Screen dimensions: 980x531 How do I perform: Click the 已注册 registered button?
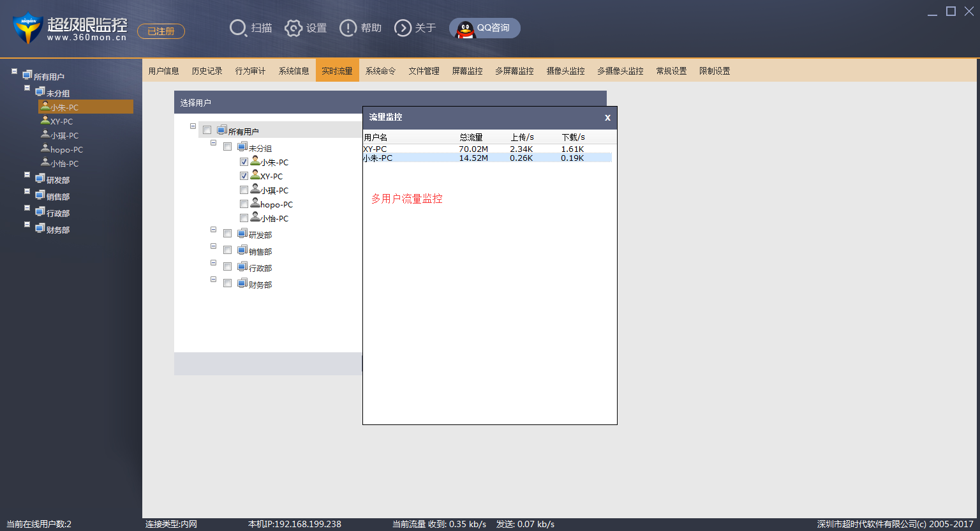(161, 31)
